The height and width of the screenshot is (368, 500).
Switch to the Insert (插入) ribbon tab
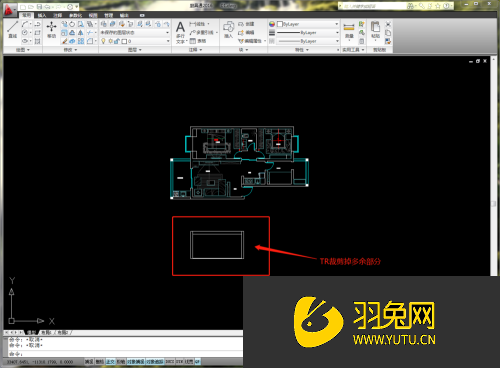click(42, 15)
